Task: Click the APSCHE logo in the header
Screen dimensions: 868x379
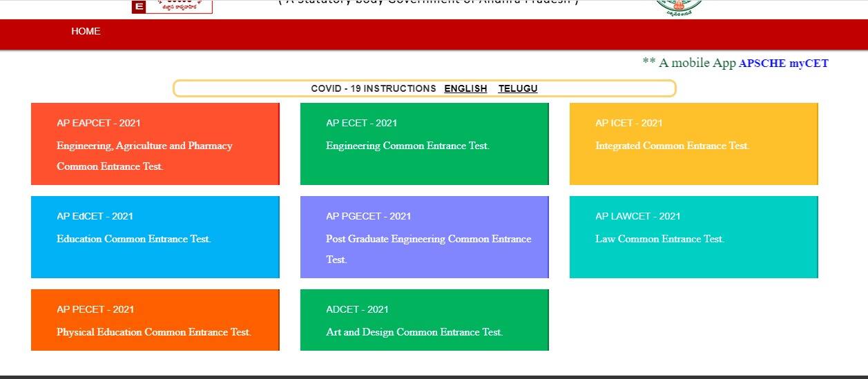Action: [172, 6]
